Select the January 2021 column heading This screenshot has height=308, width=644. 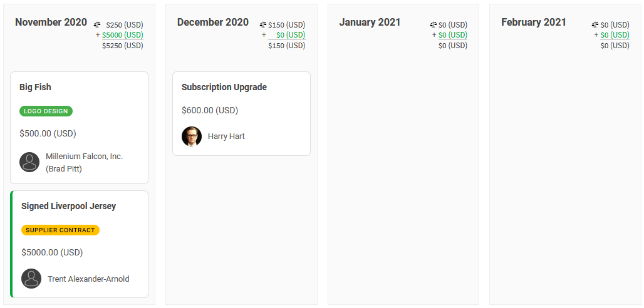pyautogui.click(x=370, y=22)
